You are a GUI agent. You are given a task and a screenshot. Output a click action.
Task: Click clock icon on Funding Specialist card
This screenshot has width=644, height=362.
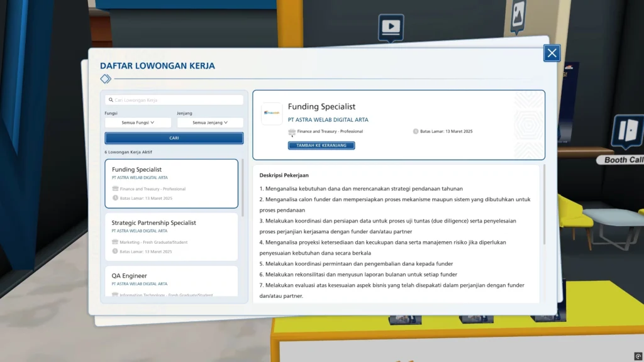[x=115, y=198]
